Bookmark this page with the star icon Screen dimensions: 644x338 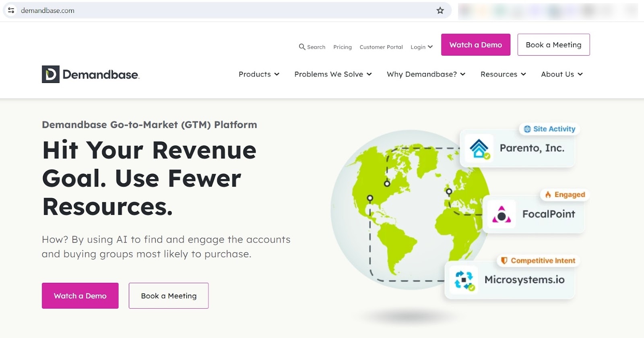point(440,10)
